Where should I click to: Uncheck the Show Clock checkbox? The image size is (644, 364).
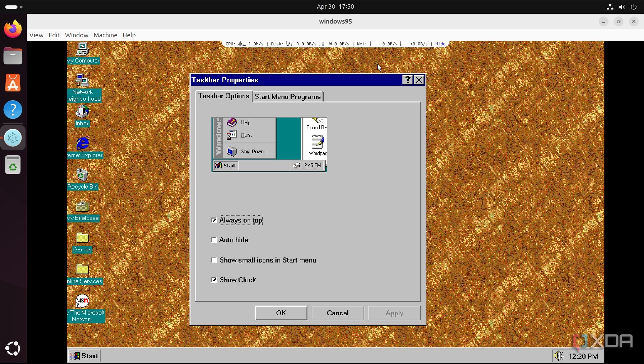pos(214,280)
